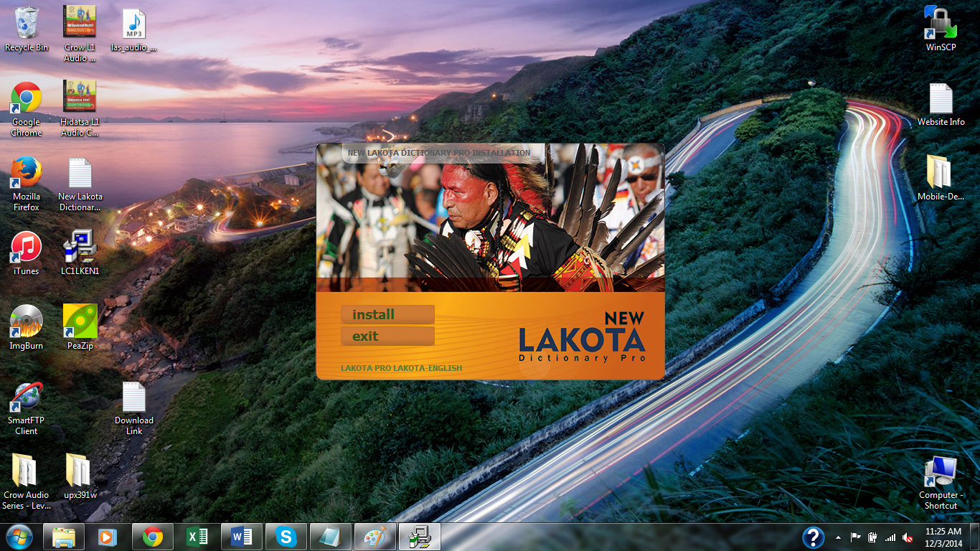Open Windows Media Player from the taskbar
The width and height of the screenshot is (980, 551).
coord(108,537)
